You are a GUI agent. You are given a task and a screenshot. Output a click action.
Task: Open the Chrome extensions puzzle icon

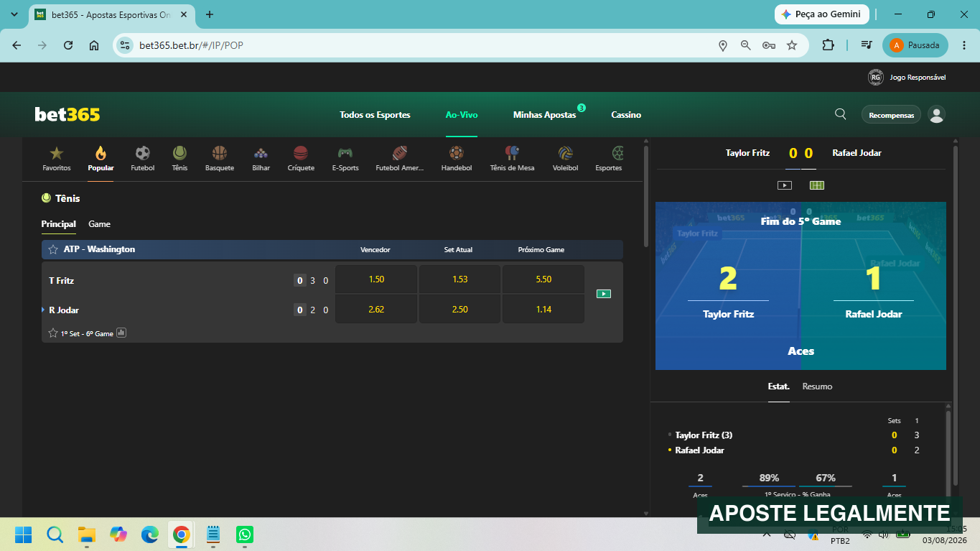click(828, 45)
